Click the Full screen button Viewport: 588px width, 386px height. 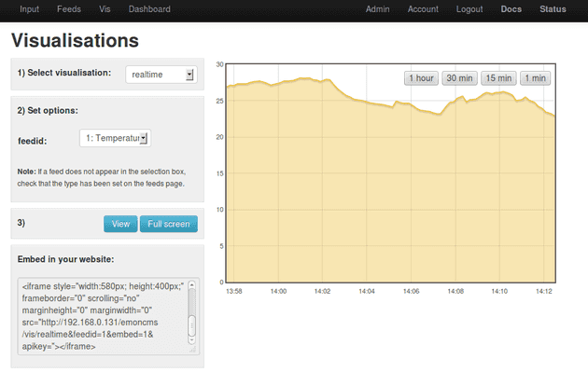pyautogui.click(x=168, y=224)
